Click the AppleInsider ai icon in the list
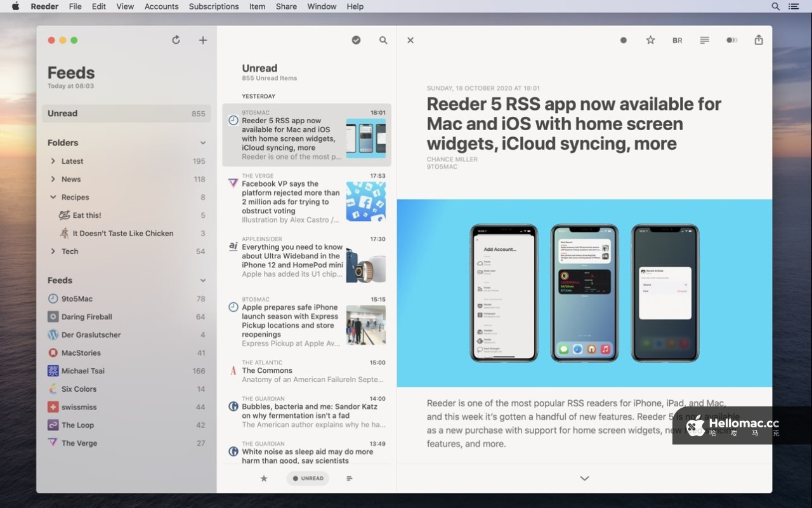 pos(233,246)
